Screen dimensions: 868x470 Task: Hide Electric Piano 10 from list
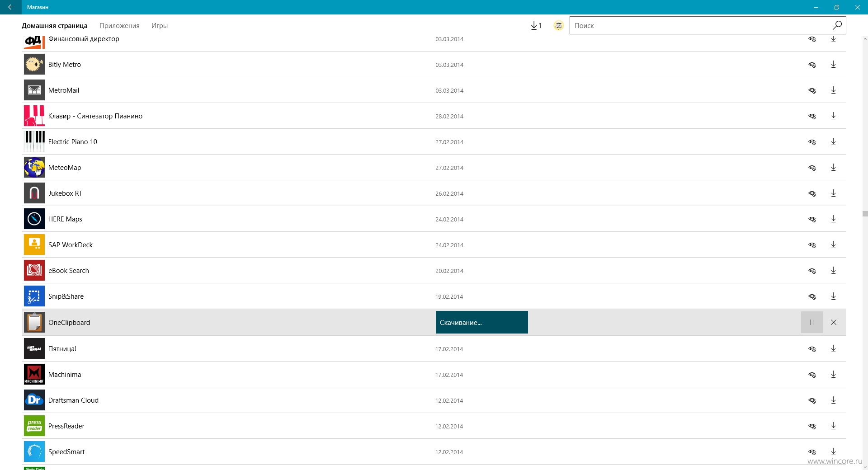(x=812, y=142)
